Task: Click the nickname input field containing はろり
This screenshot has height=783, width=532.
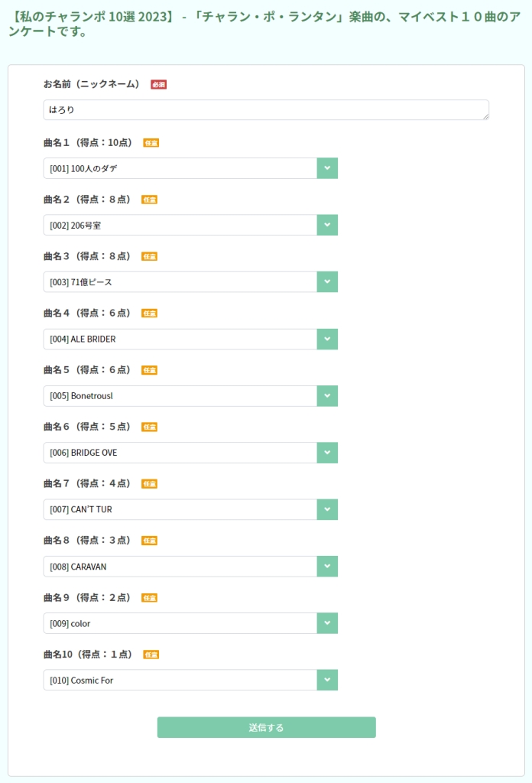Action: [266, 110]
